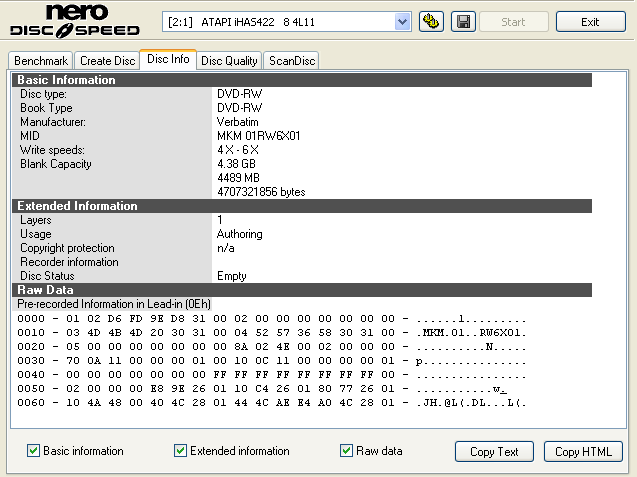This screenshot has width=637, height=477.
Task: Click the Recorder information label
Action: click(69, 262)
